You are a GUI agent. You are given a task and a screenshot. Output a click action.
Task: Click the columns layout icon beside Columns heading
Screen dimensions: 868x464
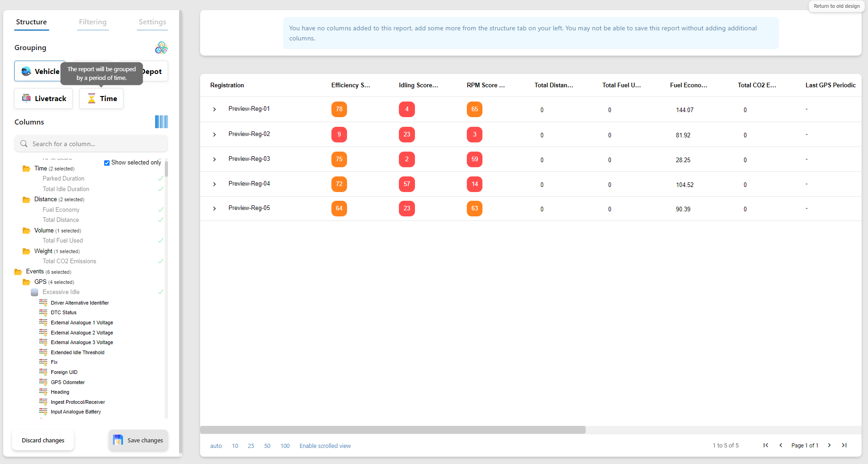161,122
